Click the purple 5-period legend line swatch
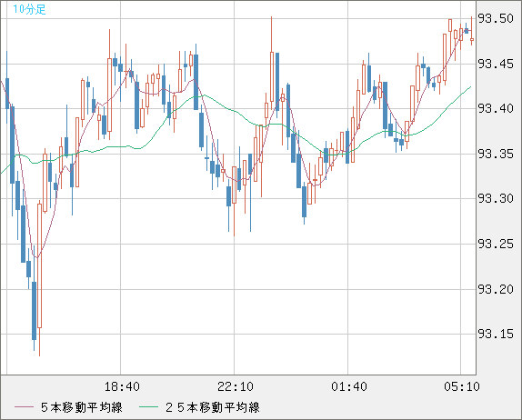This screenshot has height=420, width=522. pos(24,407)
